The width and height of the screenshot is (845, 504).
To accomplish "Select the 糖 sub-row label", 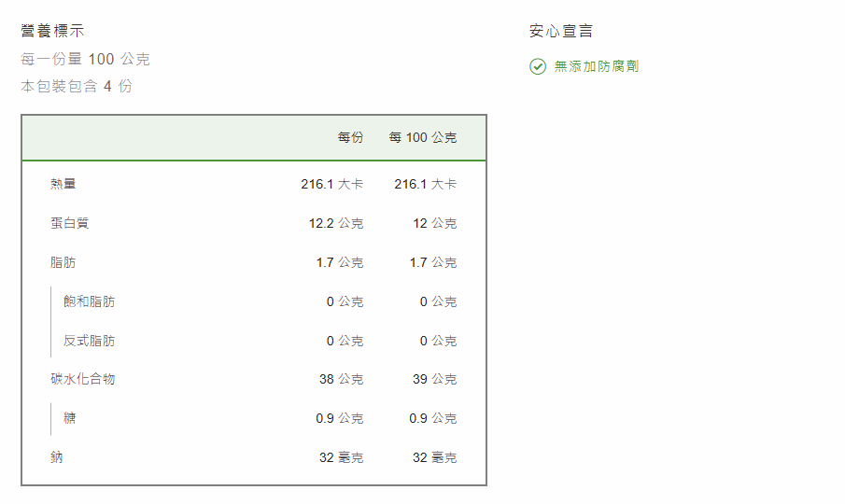I will [x=70, y=418].
